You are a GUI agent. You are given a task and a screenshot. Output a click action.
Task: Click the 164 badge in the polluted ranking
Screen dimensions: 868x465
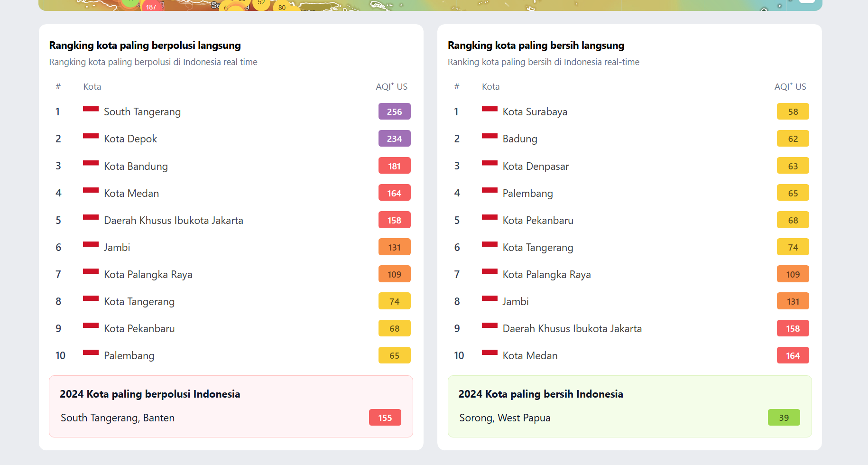click(x=395, y=193)
